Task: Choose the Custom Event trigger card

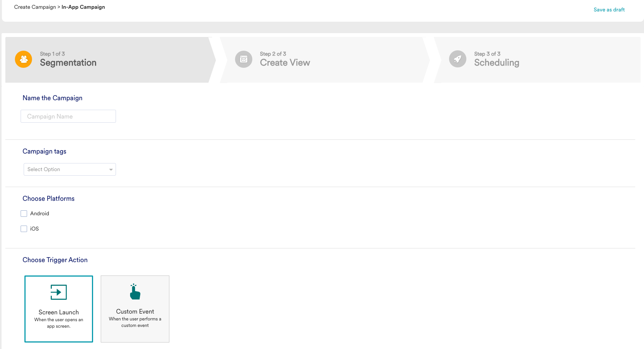Action: [x=135, y=309]
